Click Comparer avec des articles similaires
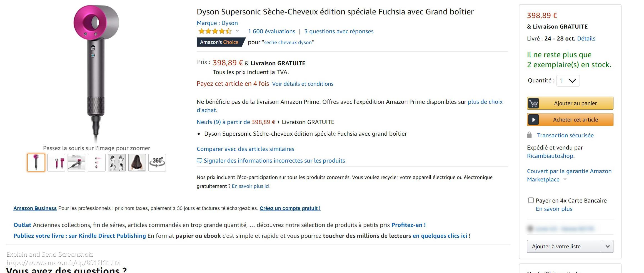The height and width of the screenshot is (273, 644). 245,149
